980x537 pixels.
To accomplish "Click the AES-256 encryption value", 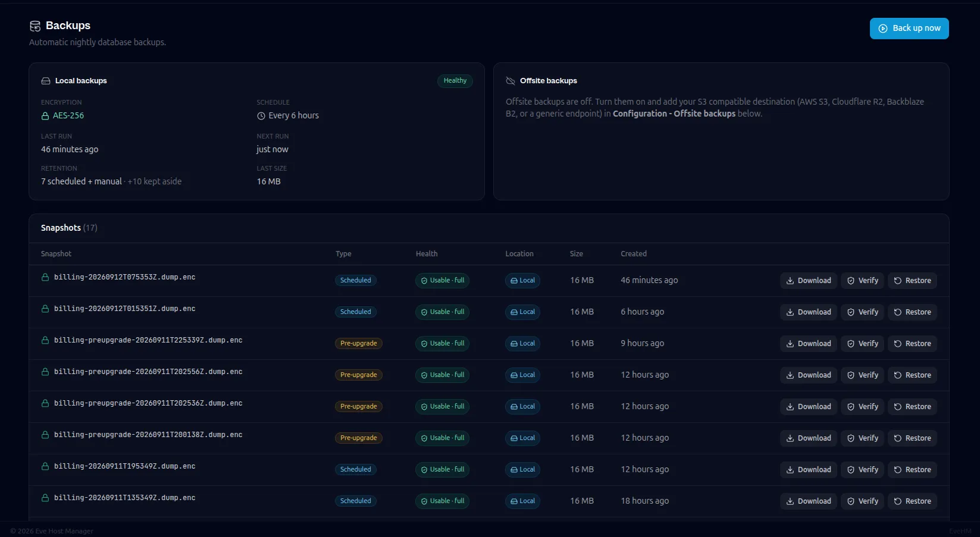I will (x=68, y=116).
